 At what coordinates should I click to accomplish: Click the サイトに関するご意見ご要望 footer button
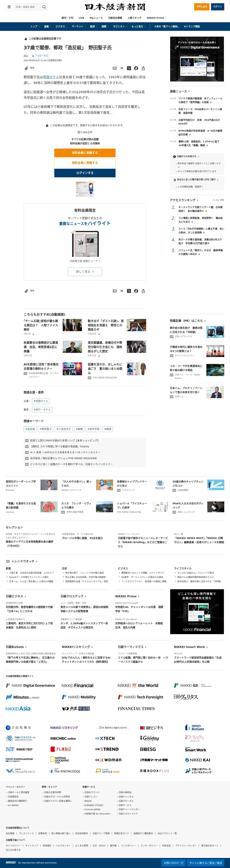[x=205, y=863]
